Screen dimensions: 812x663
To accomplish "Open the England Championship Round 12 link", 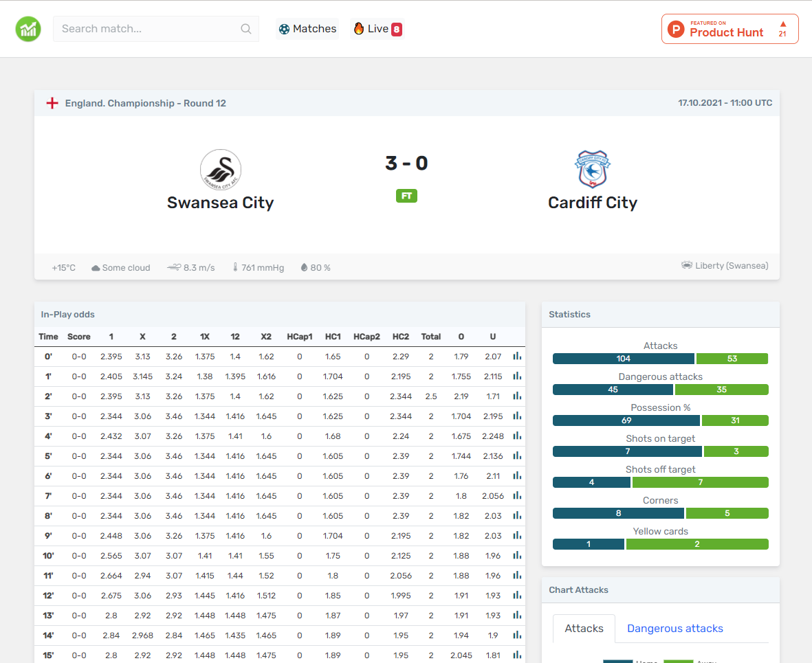I will [x=146, y=103].
